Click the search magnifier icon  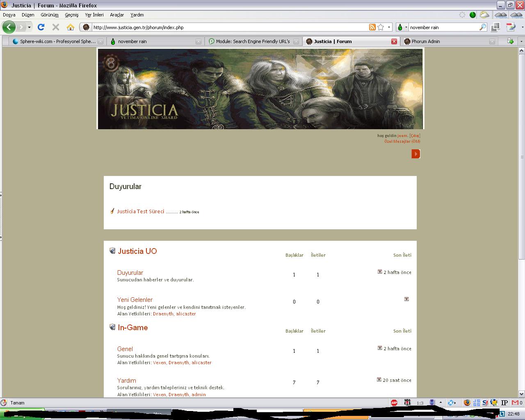pyautogui.click(x=483, y=27)
